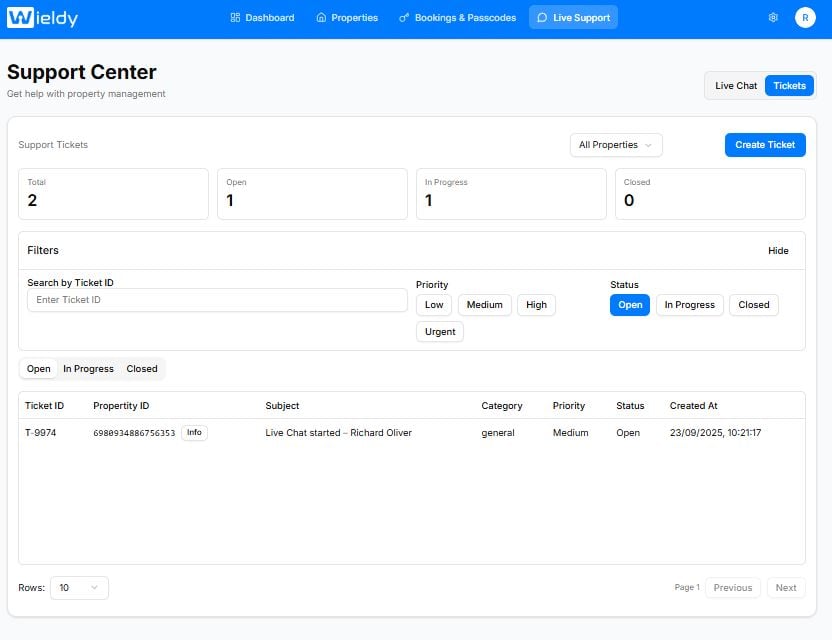Image resolution: width=832 pixels, height=640 pixels.
Task: Open the Rows per page dropdown
Action: [79, 588]
